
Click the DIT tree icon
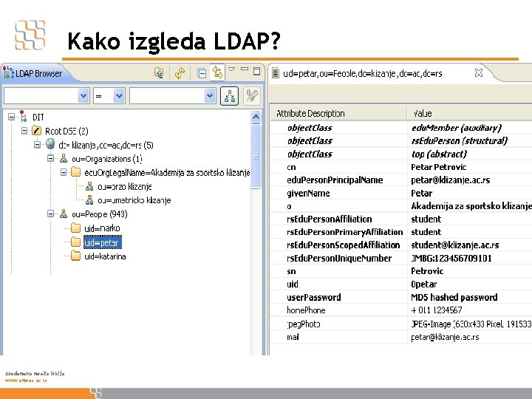pos(23,117)
